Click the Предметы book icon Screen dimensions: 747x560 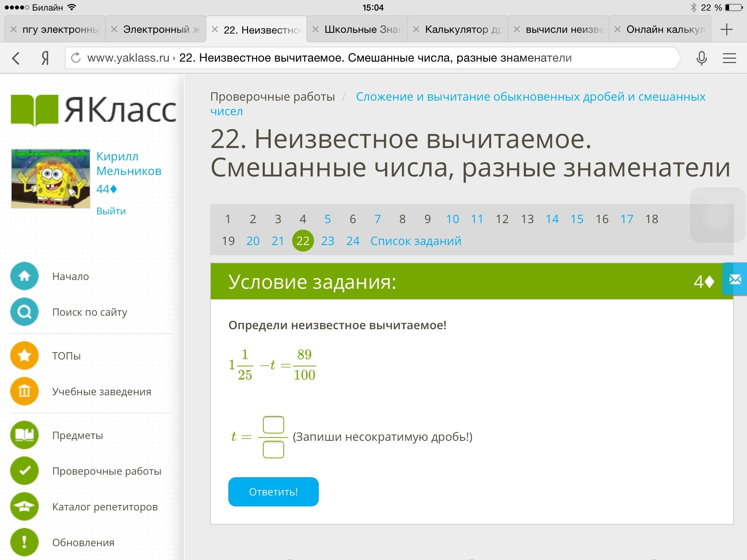24,435
